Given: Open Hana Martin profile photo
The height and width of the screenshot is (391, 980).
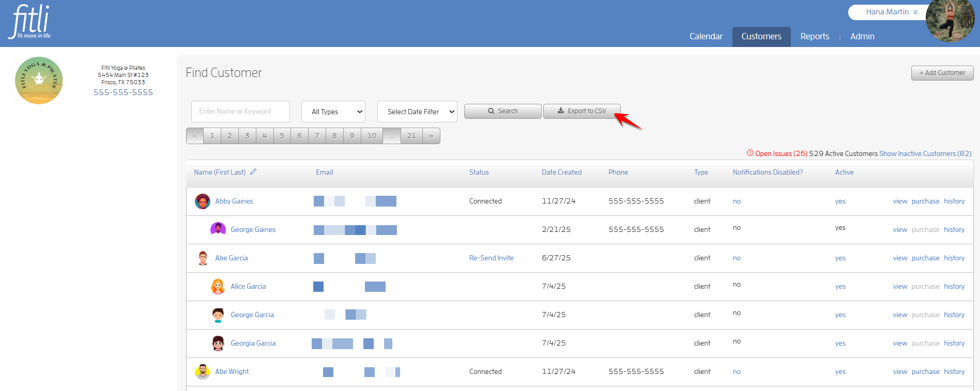Looking at the screenshot, I should click(x=950, y=21).
